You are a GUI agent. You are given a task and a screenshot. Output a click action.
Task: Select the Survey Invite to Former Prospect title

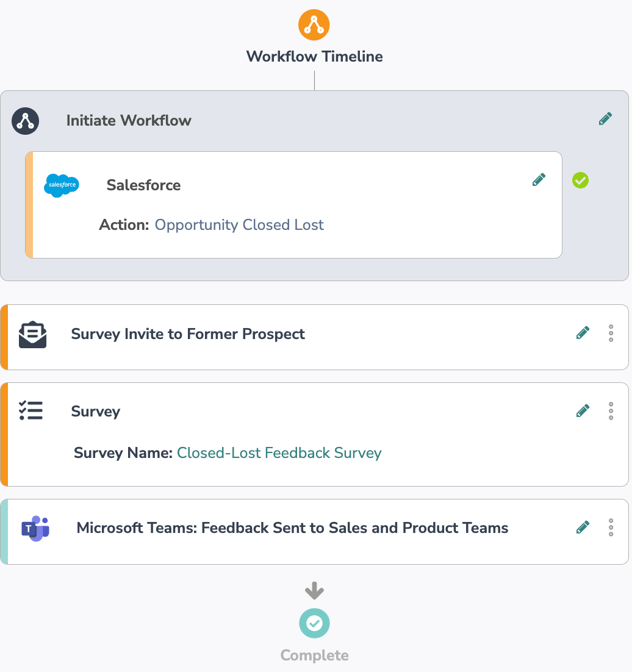(188, 334)
